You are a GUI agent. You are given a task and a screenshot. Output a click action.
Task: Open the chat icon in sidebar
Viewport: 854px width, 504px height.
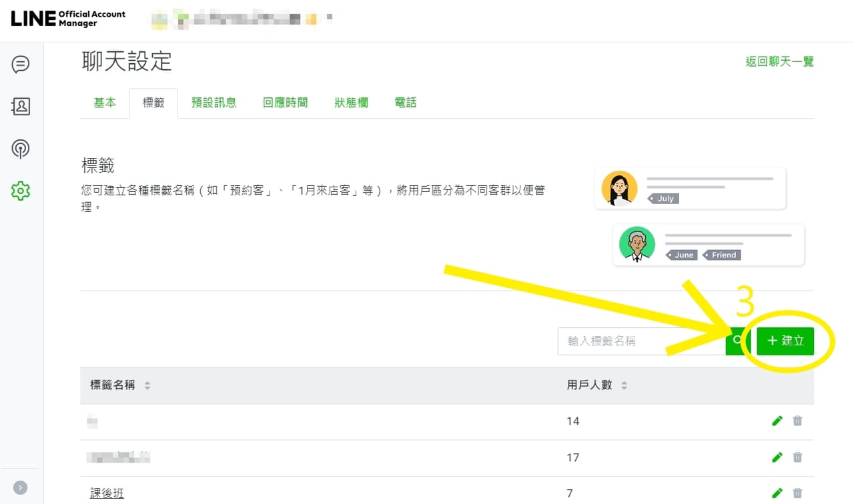tap(21, 65)
